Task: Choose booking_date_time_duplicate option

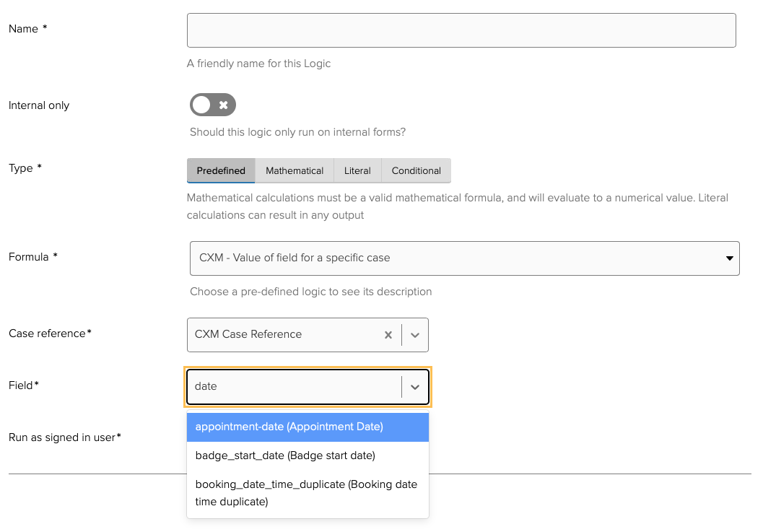Action: click(308, 492)
